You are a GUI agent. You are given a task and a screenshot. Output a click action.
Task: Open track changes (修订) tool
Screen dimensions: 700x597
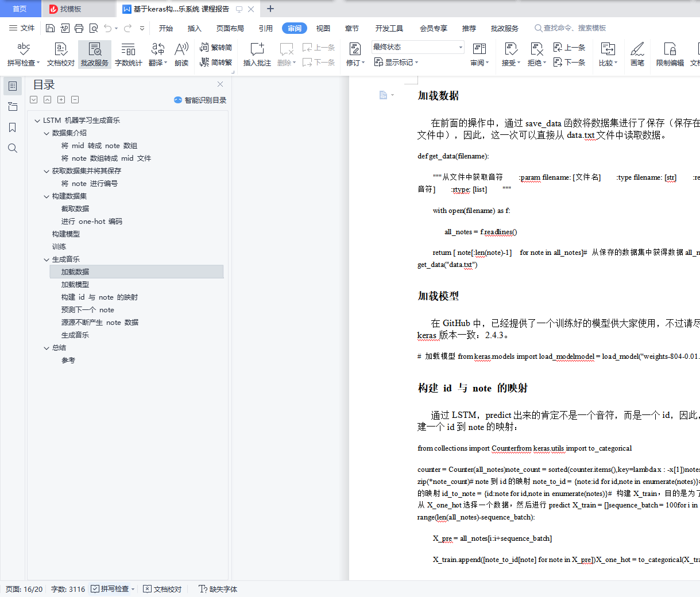click(355, 55)
